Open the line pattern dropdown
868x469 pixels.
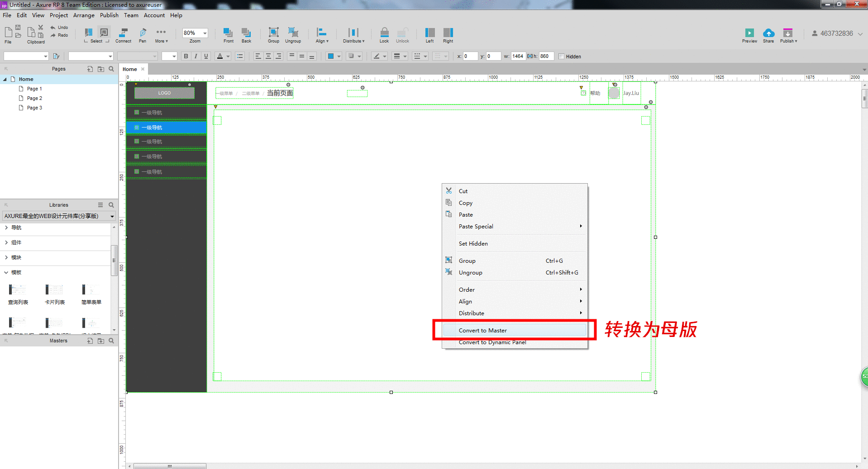[420, 57]
